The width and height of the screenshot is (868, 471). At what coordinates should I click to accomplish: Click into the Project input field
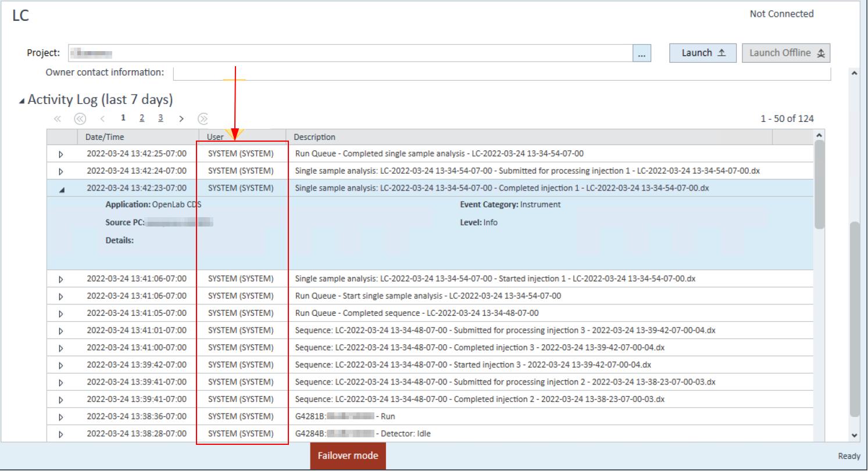tap(351, 53)
